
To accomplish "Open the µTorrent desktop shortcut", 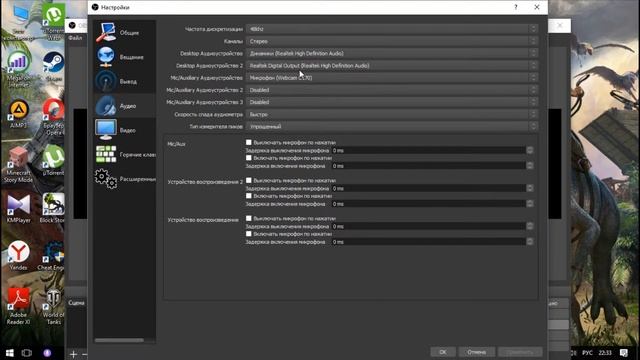I will click(x=53, y=160).
